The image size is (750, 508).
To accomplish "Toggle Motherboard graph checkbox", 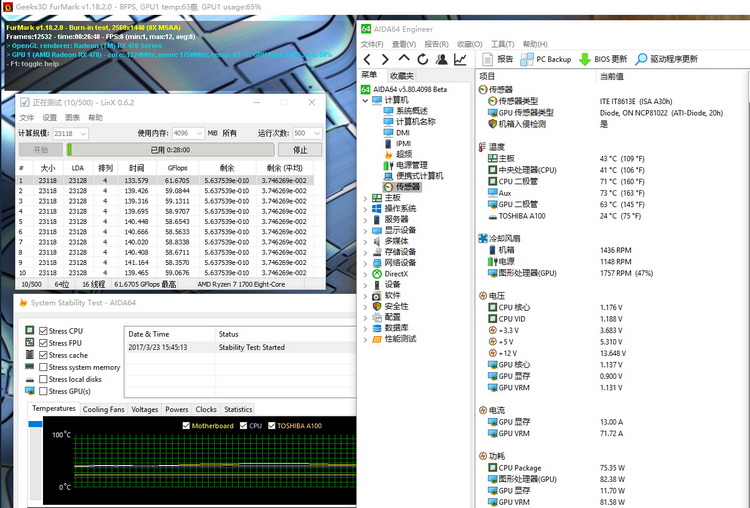I will [186, 425].
